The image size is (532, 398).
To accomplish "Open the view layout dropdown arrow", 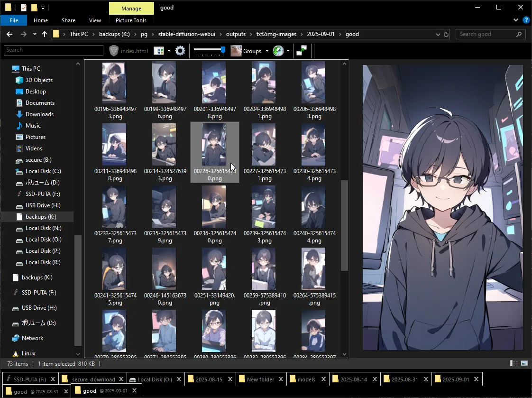I will tap(169, 51).
